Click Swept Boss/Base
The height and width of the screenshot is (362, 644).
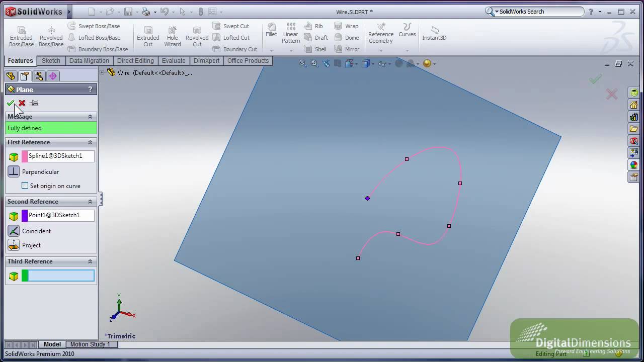click(x=94, y=26)
